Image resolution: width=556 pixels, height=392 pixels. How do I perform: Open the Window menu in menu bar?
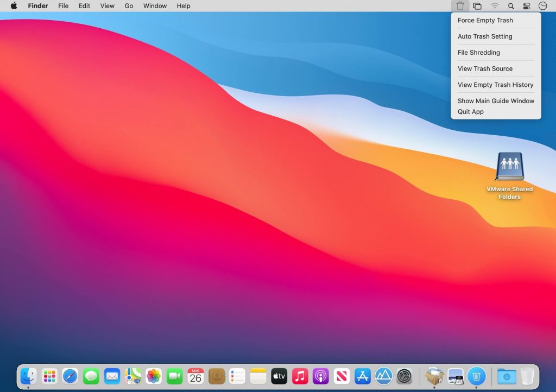point(155,6)
